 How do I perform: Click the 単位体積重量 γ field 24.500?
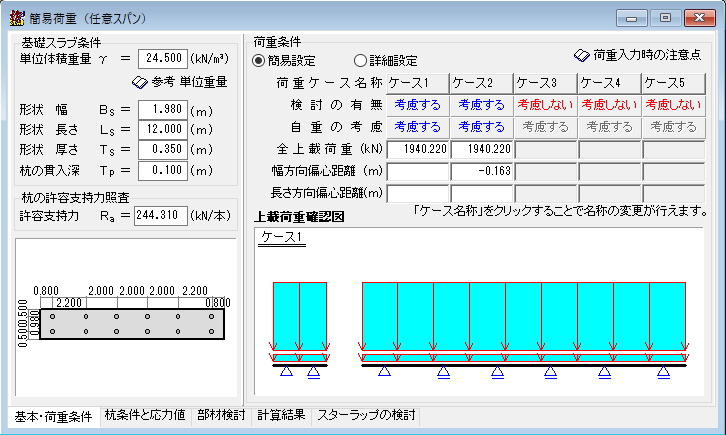pos(163,59)
